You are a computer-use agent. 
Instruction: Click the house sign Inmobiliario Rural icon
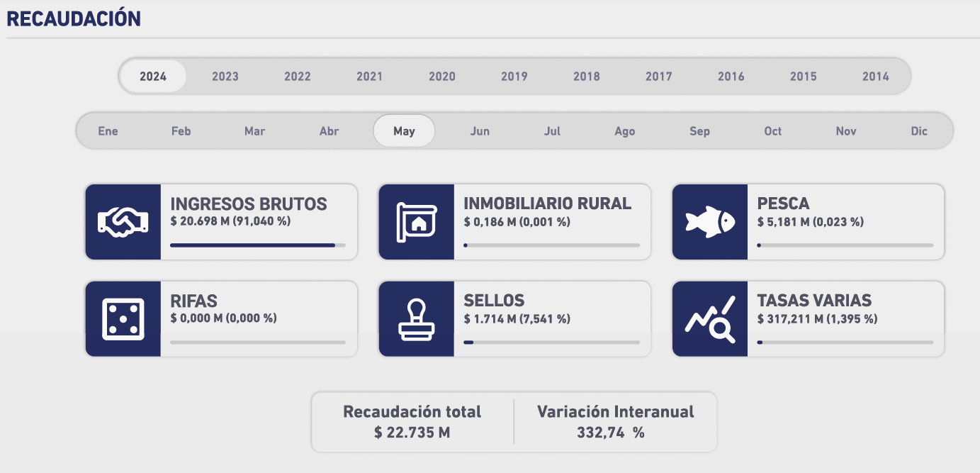[416, 222]
